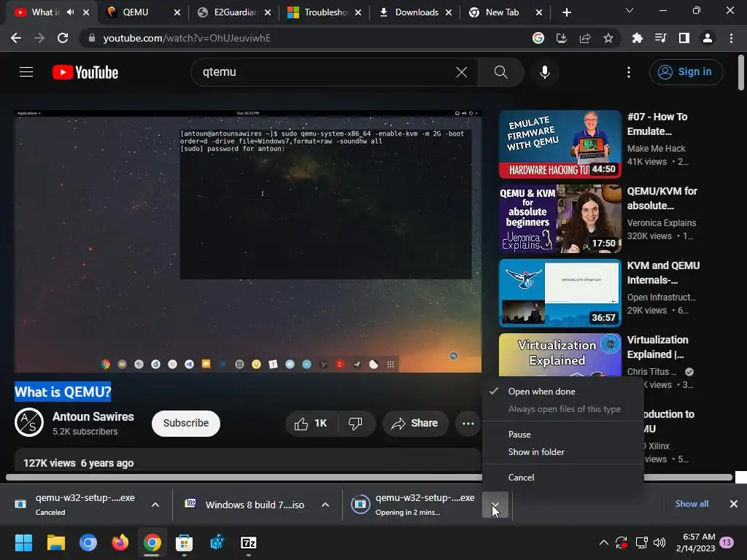Switch to the Downloads tab
Screen dimensions: 747x560
414,12
